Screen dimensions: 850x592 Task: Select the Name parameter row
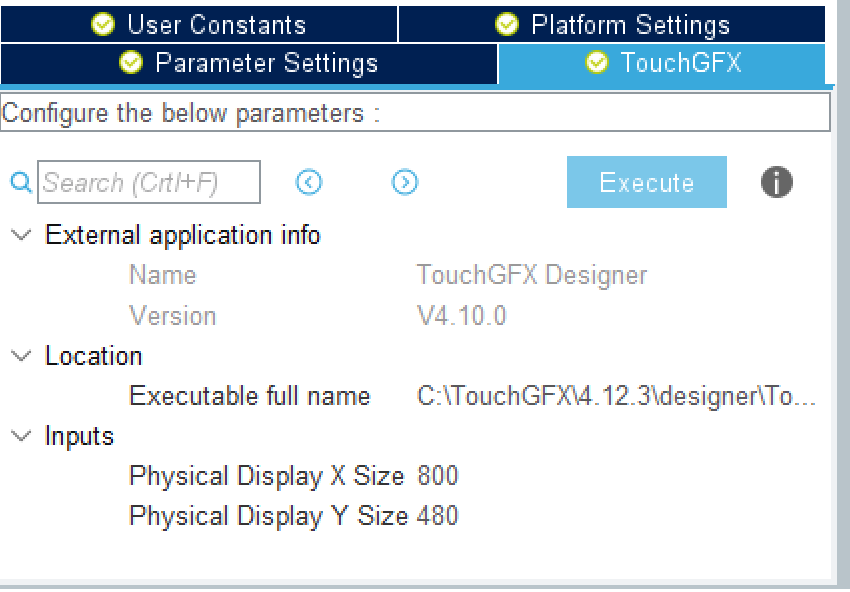(415, 275)
